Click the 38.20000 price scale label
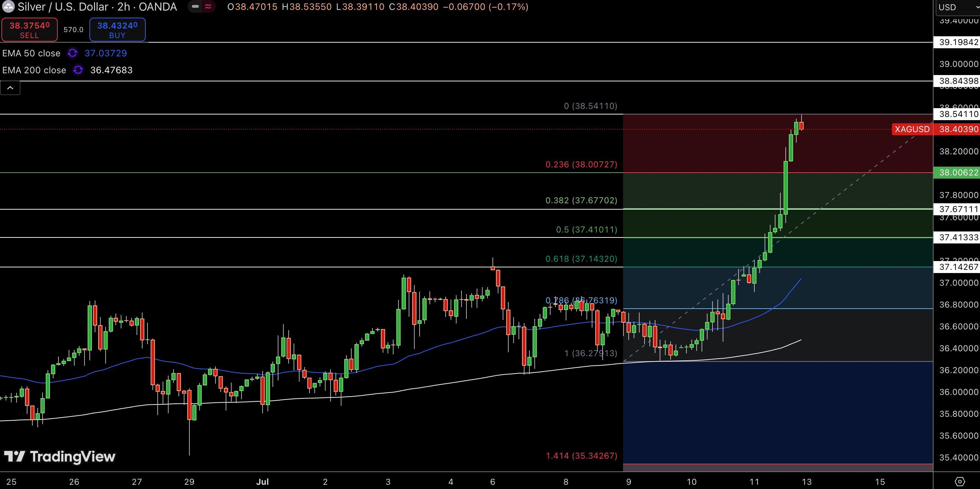The width and height of the screenshot is (980, 489). (x=958, y=151)
